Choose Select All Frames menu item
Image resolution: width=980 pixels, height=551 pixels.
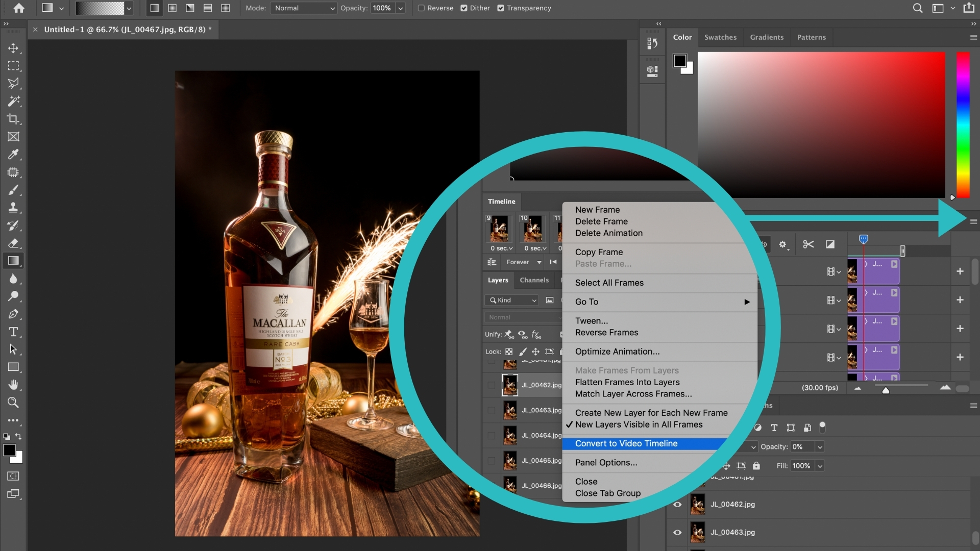tap(609, 283)
